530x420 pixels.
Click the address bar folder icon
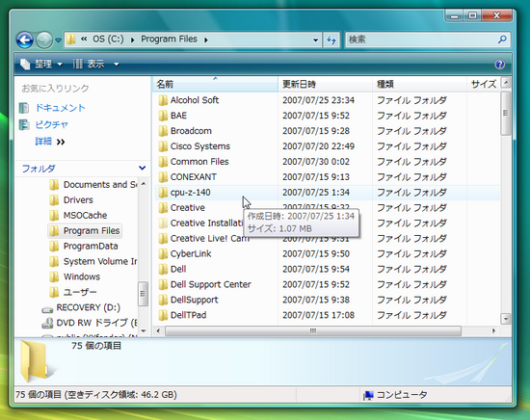70,39
